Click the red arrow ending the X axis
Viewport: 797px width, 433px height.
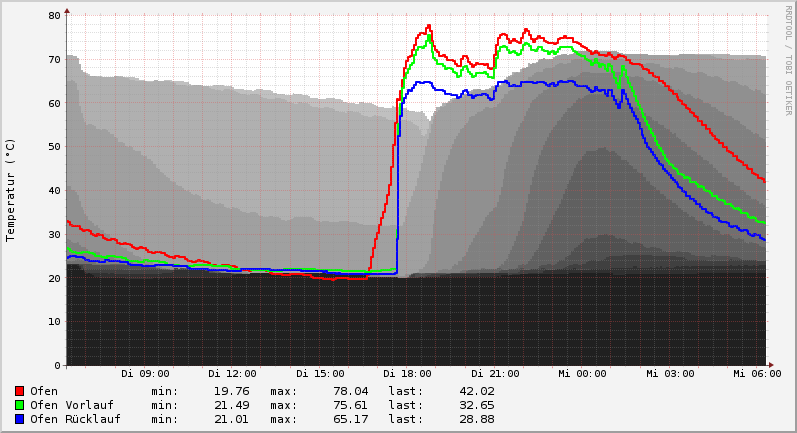coord(769,365)
